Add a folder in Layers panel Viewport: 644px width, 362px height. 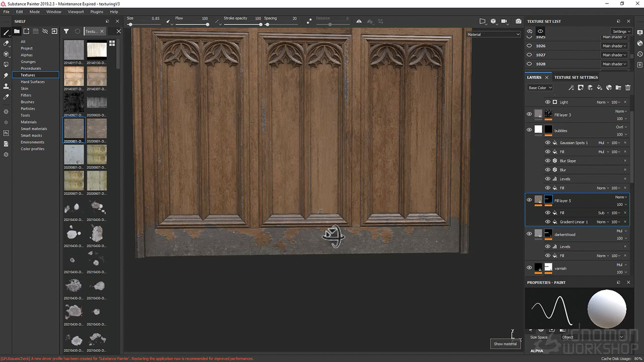[618, 88]
